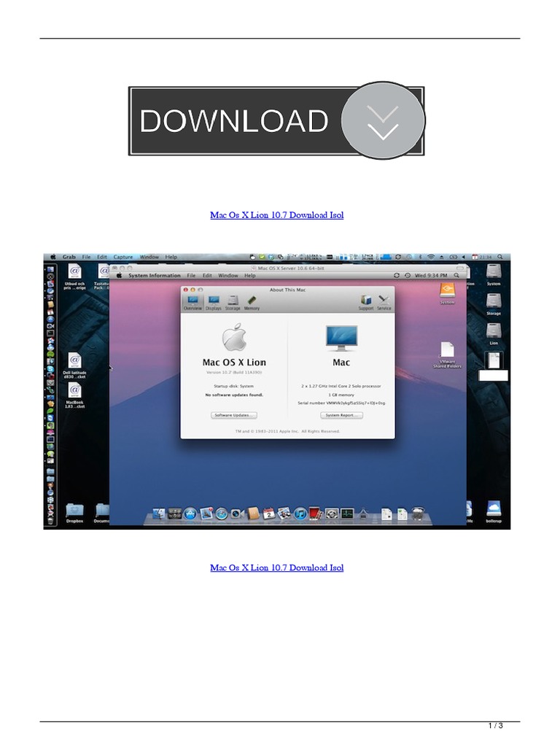The image size is (560, 747).
Task: Open Safari in the VM dock
Action: 222,514
